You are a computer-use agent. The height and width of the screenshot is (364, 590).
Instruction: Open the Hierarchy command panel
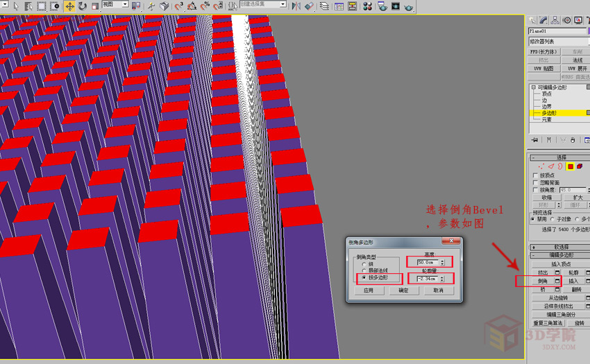(556, 20)
